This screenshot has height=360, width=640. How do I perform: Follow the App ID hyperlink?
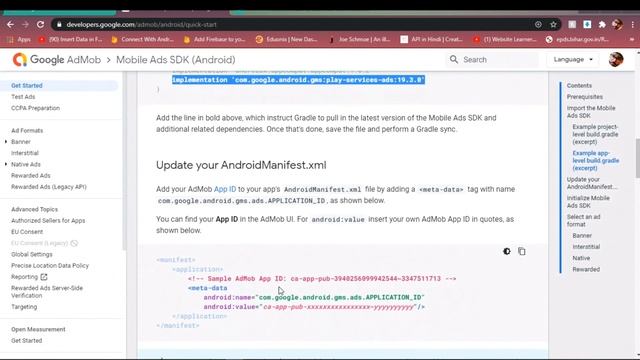(225, 189)
